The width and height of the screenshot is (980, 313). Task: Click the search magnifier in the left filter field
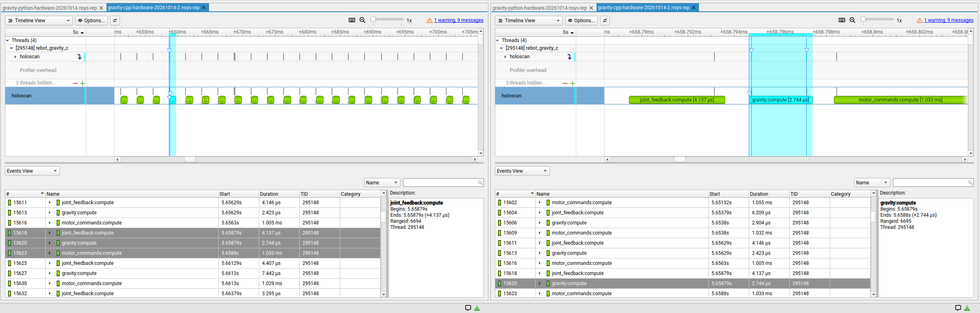480,183
